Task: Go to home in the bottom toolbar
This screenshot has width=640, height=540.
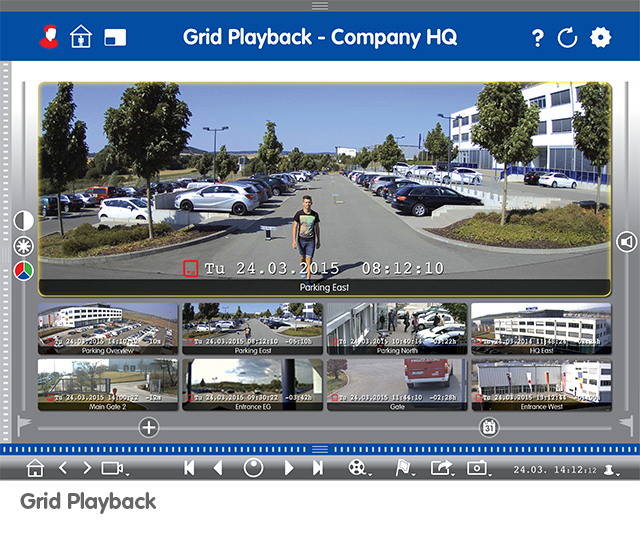Action: 35,468
